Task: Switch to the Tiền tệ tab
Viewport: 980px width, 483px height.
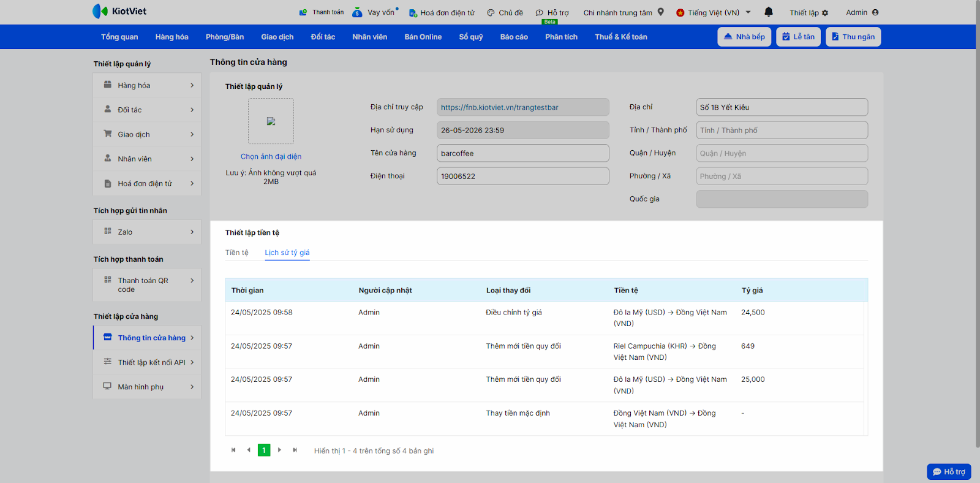Action: (236, 253)
